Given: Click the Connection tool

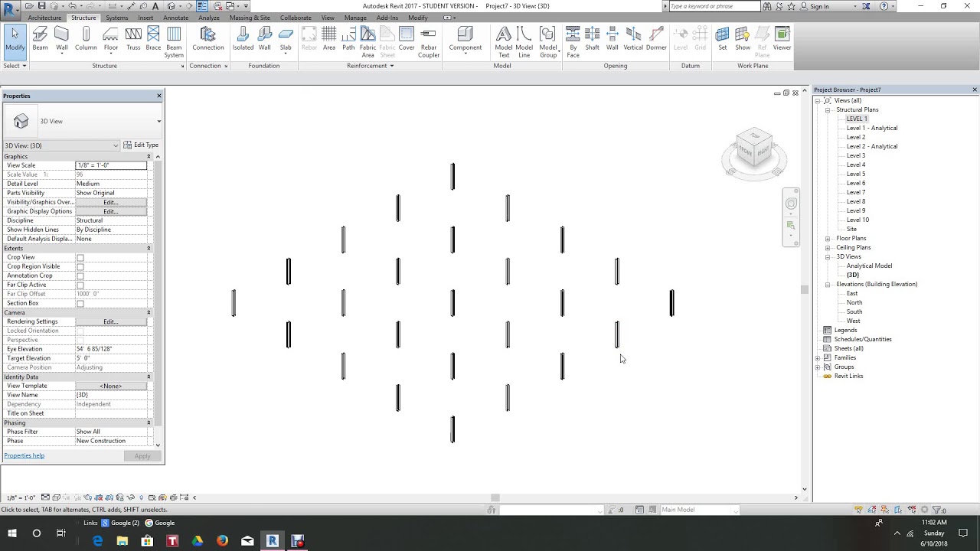Looking at the screenshot, I should (x=207, y=40).
